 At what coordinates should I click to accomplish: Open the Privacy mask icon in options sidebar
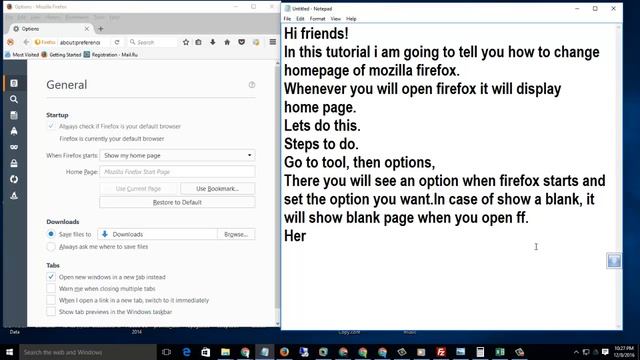pos(14,147)
